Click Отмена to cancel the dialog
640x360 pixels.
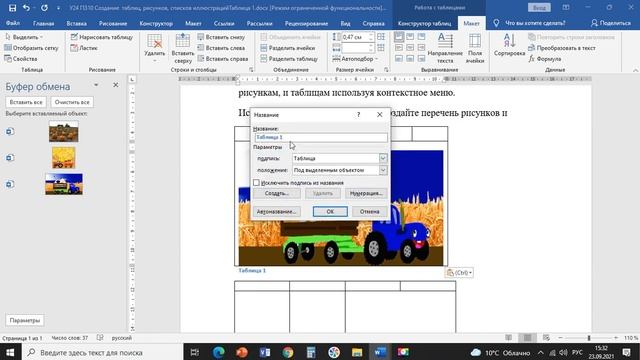click(369, 211)
